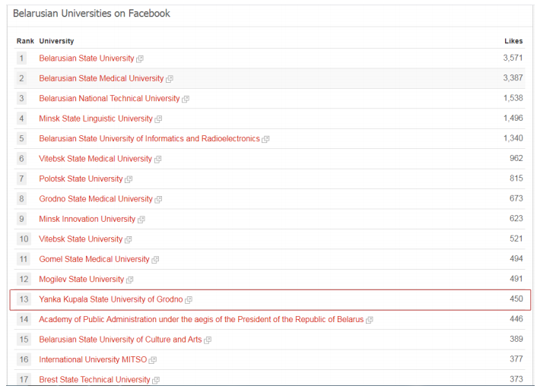Click the 1,496 likes value
Image resolution: width=540 pixels, height=392 pixels.
[x=513, y=118]
